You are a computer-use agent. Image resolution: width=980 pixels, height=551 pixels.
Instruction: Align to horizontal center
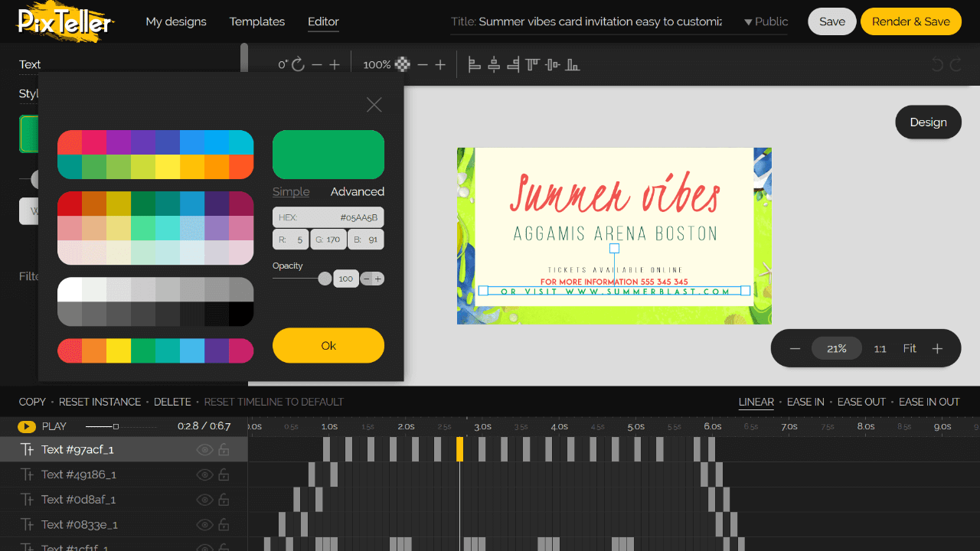click(x=494, y=65)
